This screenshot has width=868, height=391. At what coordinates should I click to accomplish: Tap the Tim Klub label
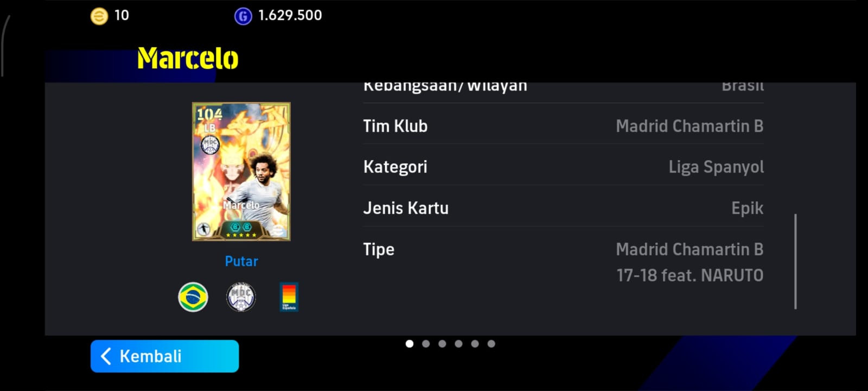pyautogui.click(x=395, y=126)
